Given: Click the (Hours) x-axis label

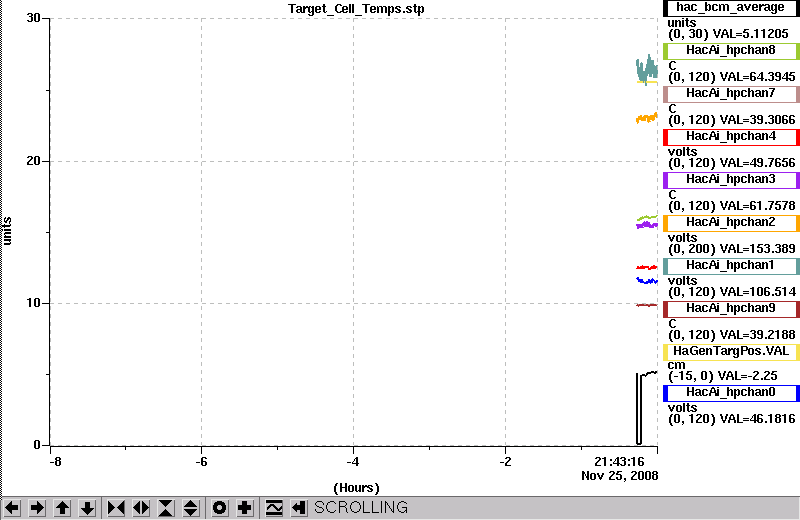Looking at the screenshot, I should pos(356,488).
